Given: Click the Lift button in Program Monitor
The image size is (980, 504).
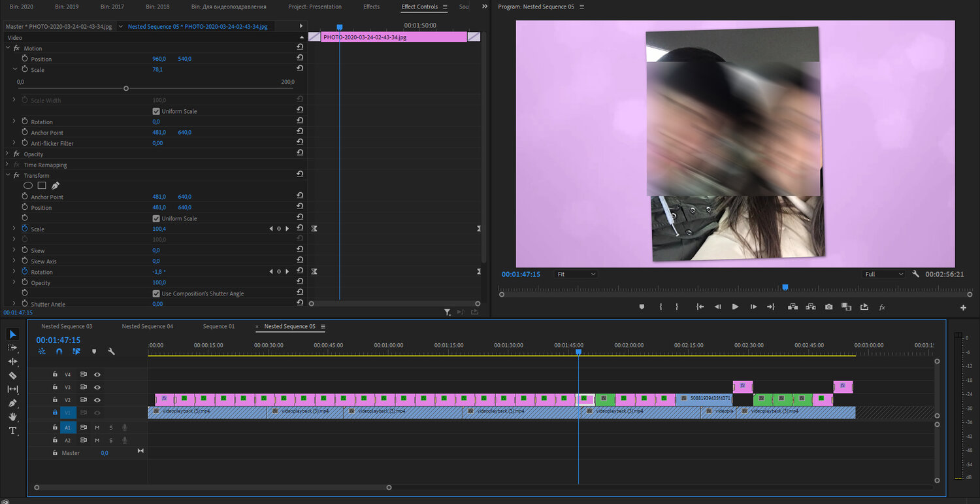Looking at the screenshot, I should pyautogui.click(x=793, y=307).
